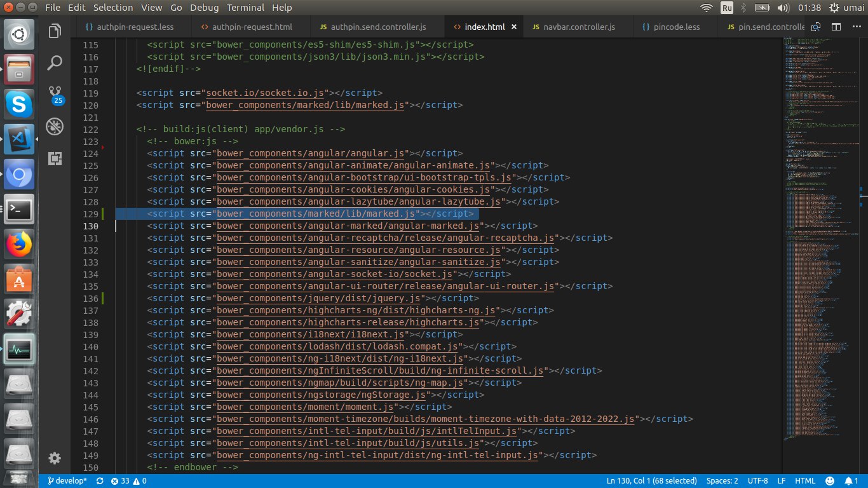Open the Search view in activity bar
The height and width of the screenshot is (488, 868).
(x=55, y=62)
